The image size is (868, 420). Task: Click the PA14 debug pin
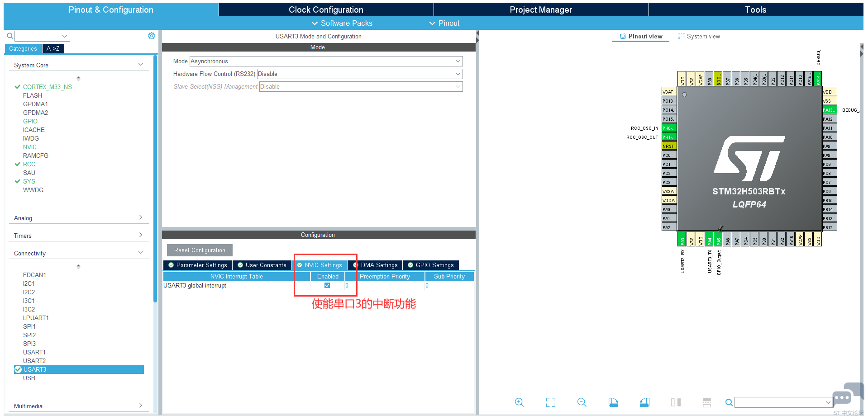(818, 79)
